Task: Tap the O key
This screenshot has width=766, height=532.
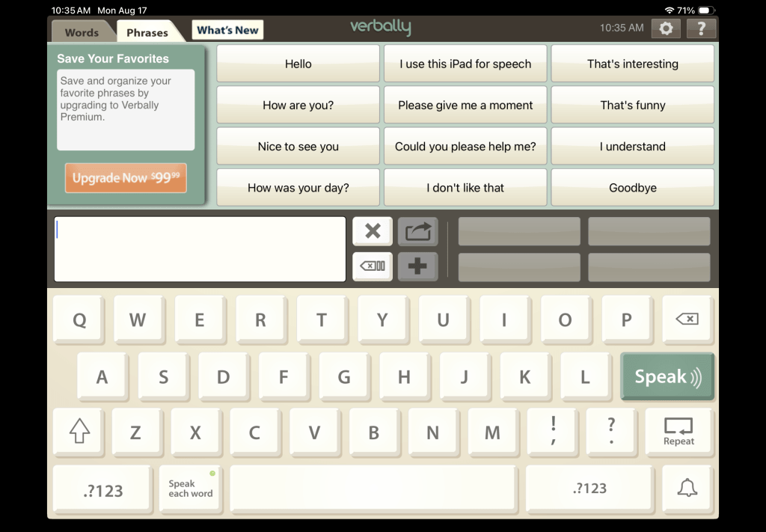Action: click(x=566, y=319)
